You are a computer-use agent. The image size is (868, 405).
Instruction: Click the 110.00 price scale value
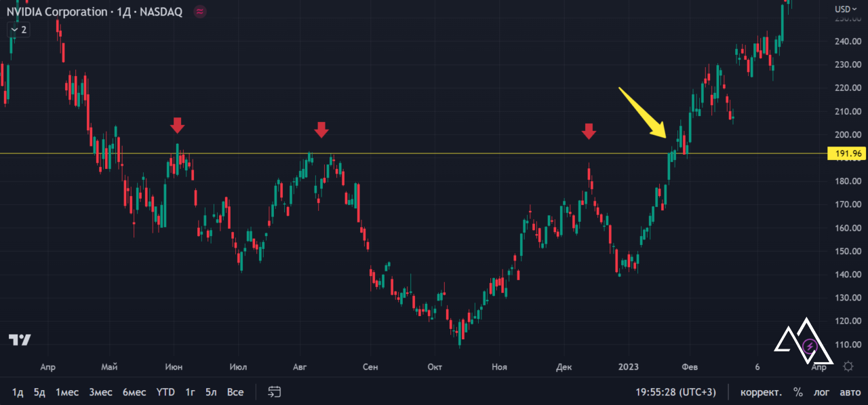point(848,344)
